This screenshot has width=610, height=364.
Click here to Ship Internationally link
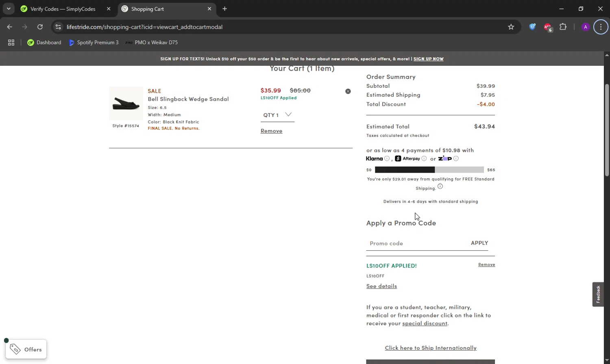pos(431,348)
